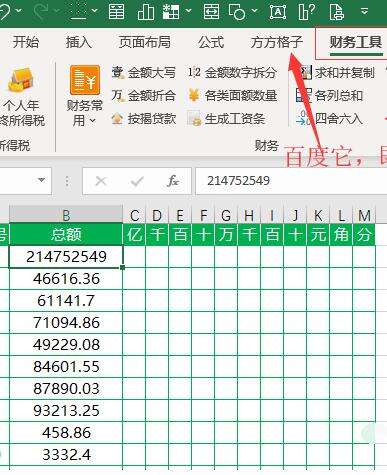Select cell containing 3332.4
The image size is (387, 475).
point(66,454)
